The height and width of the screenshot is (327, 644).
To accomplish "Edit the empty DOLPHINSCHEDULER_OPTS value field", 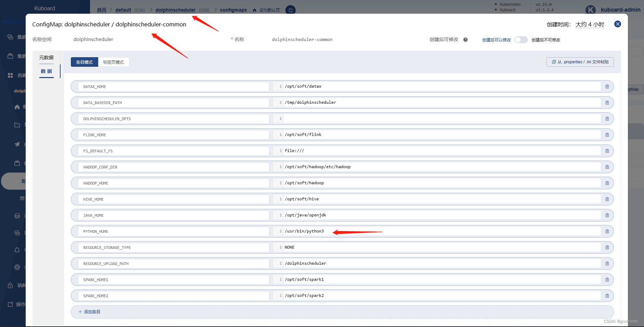I will [442, 118].
